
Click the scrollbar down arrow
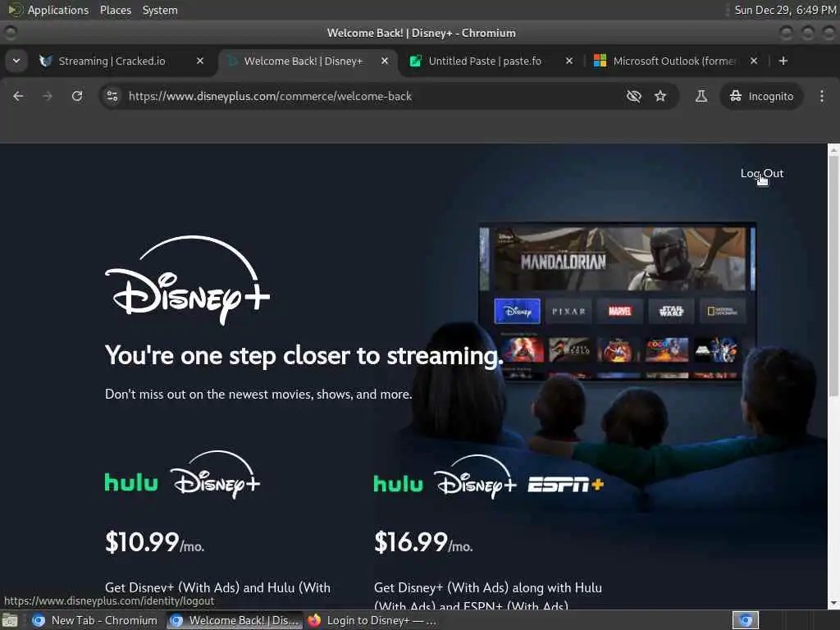pyautogui.click(x=833, y=604)
